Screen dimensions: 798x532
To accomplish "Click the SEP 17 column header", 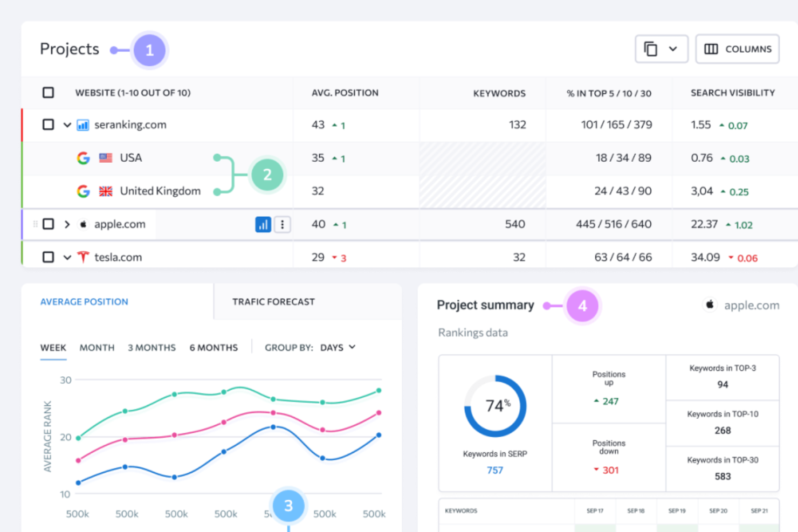I will [595, 511].
